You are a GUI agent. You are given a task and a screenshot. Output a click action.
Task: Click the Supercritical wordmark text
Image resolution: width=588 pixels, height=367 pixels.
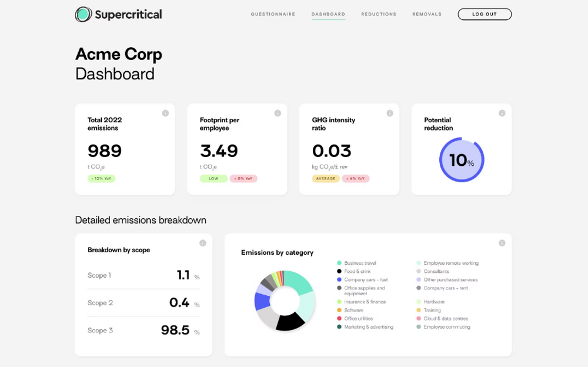128,15
